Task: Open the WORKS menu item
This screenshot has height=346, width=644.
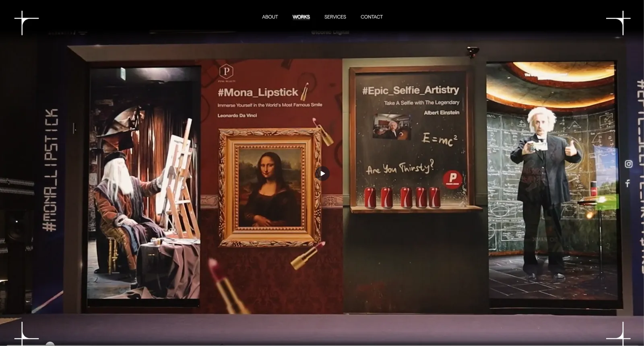Action: coord(301,17)
